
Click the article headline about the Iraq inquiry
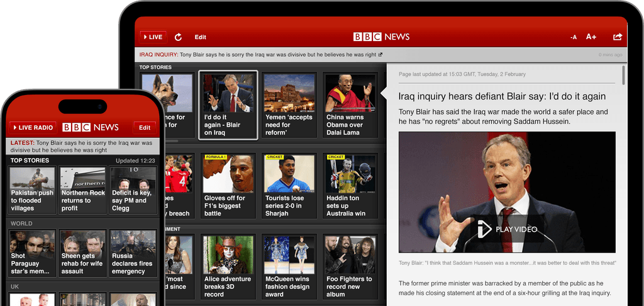pyautogui.click(x=502, y=96)
